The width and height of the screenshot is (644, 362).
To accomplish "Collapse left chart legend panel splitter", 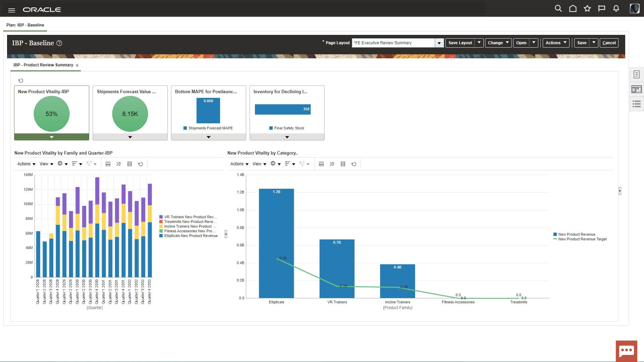I will 226,234.
